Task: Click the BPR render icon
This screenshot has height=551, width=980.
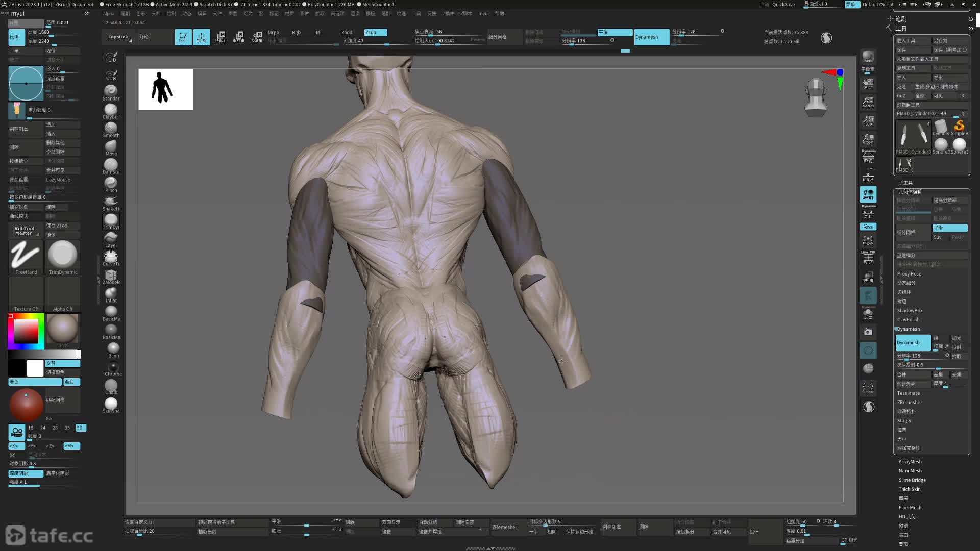Action: 868,57
